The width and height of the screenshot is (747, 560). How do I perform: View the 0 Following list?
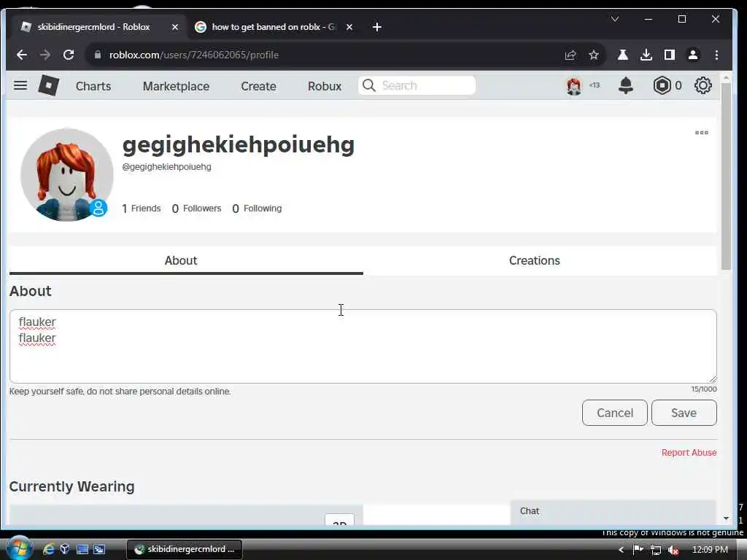(257, 209)
